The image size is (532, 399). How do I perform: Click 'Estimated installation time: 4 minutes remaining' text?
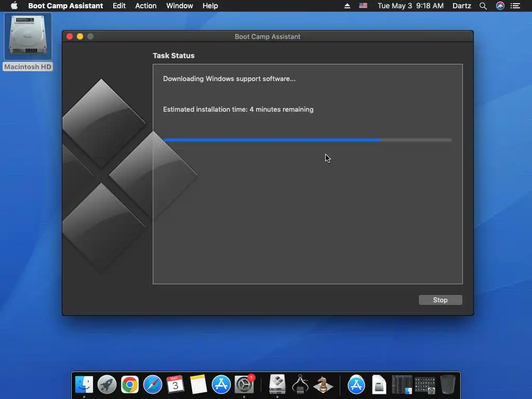(238, 109)
